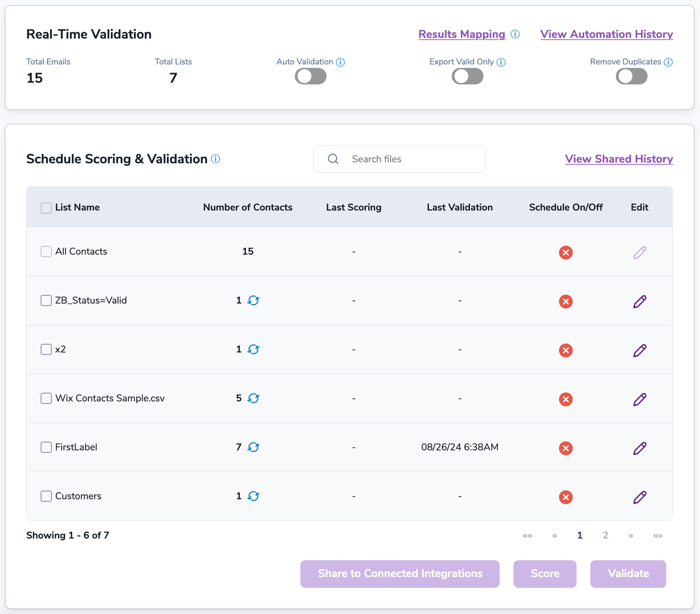Click schedule off icon for Customers
Viewport: 700px width, 614px height.
click(x=565, y=497)
